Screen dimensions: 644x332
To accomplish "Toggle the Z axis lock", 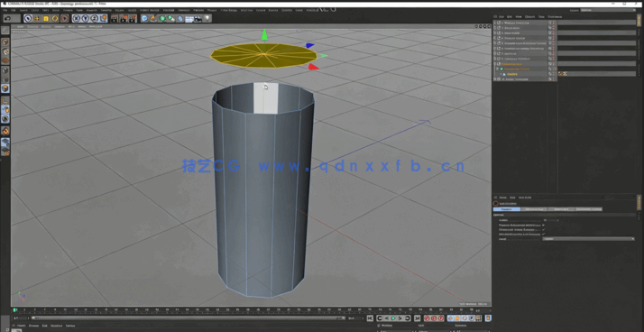I will [x=95, y=18].
